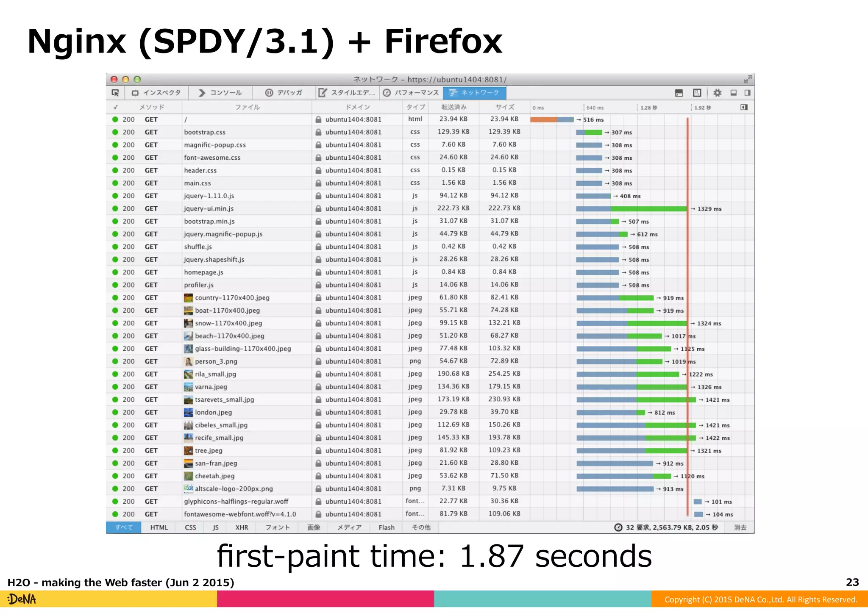Click the macOS green zoom window button
The width and height of the screenshot is (868, 613).
click(x=137, y=79)
